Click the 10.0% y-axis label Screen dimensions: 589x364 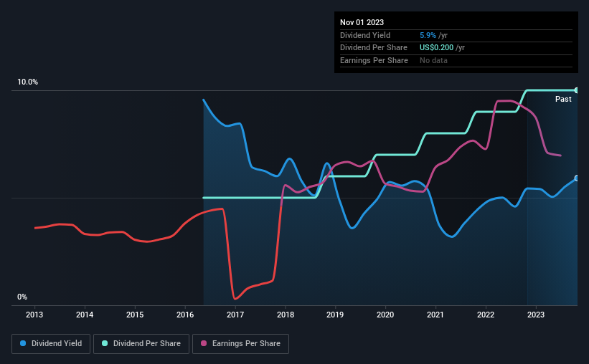[x=27, y=82]
